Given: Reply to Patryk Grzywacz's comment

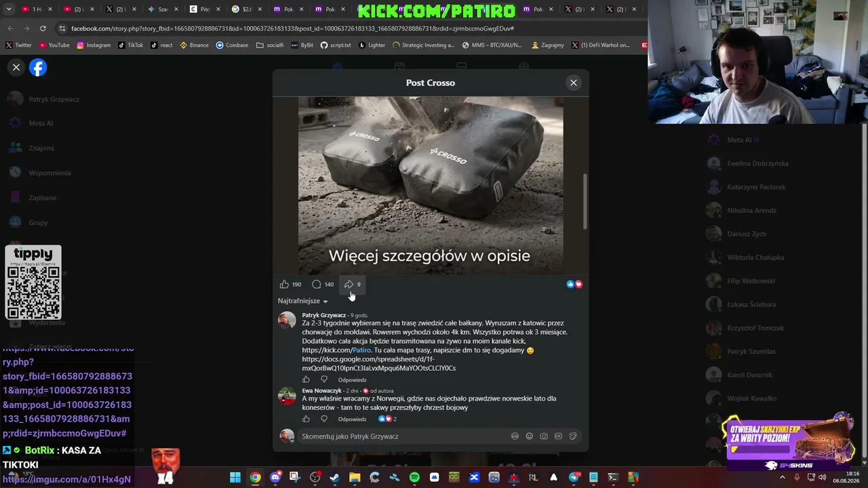Looking at the screenshot, I should click(352, 380).
